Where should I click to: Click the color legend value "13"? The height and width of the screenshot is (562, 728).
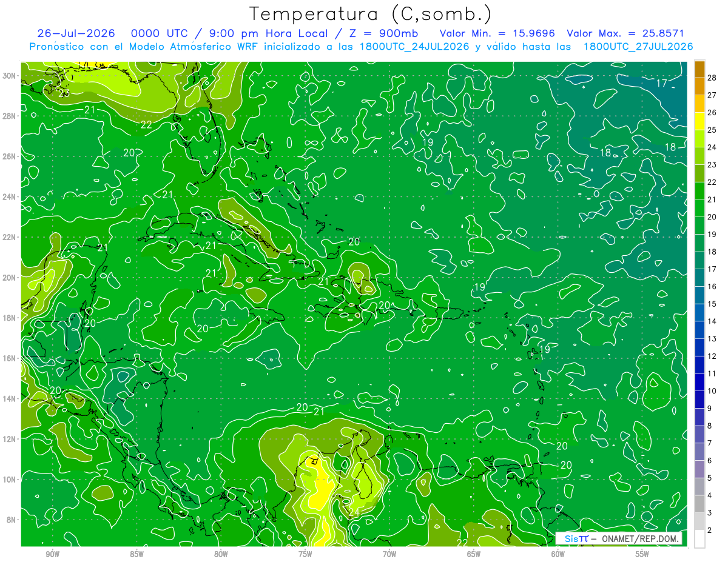tap(712, 338)
